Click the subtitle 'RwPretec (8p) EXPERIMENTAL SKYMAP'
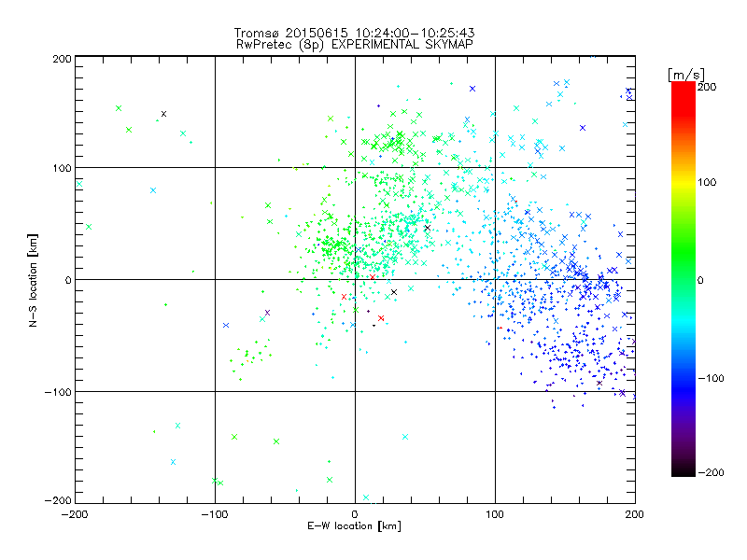Screen dimensions: 747x560 coord(355,45)
